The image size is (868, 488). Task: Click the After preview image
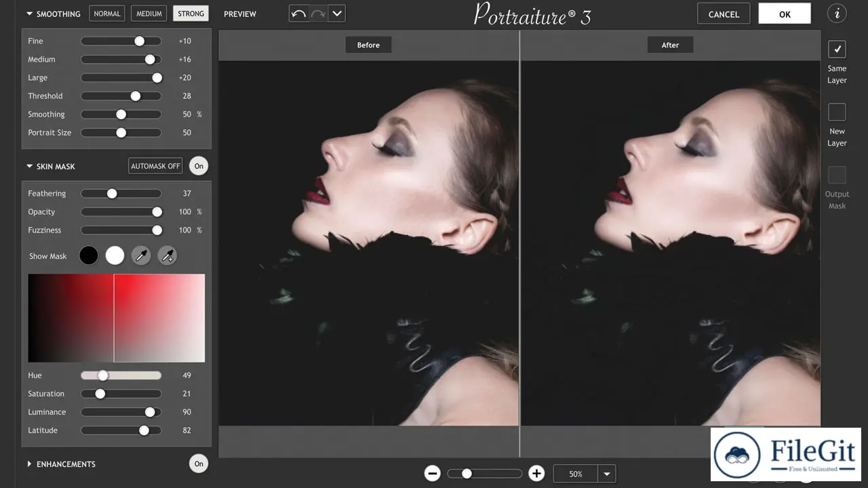pos(671,243)
